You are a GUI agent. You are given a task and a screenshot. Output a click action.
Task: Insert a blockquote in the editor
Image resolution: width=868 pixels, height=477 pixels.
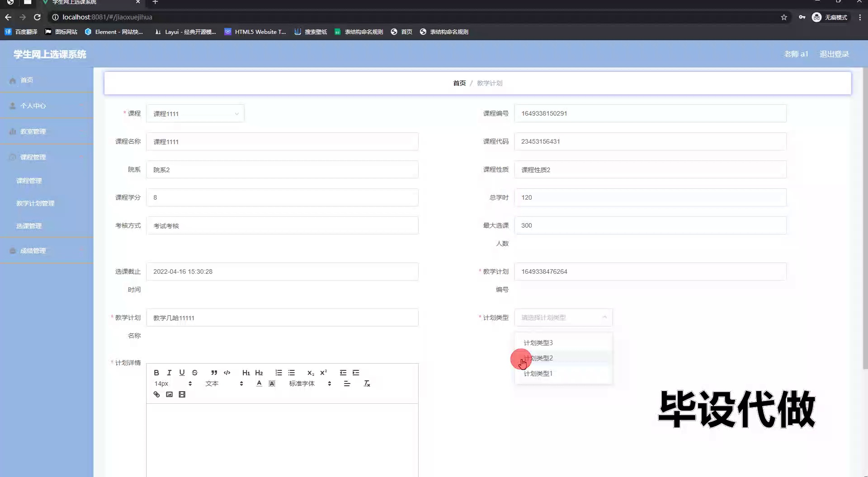[x=214, y=373]
